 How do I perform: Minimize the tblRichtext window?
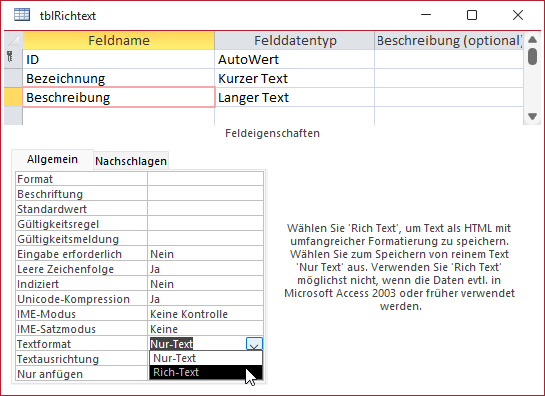426,15
